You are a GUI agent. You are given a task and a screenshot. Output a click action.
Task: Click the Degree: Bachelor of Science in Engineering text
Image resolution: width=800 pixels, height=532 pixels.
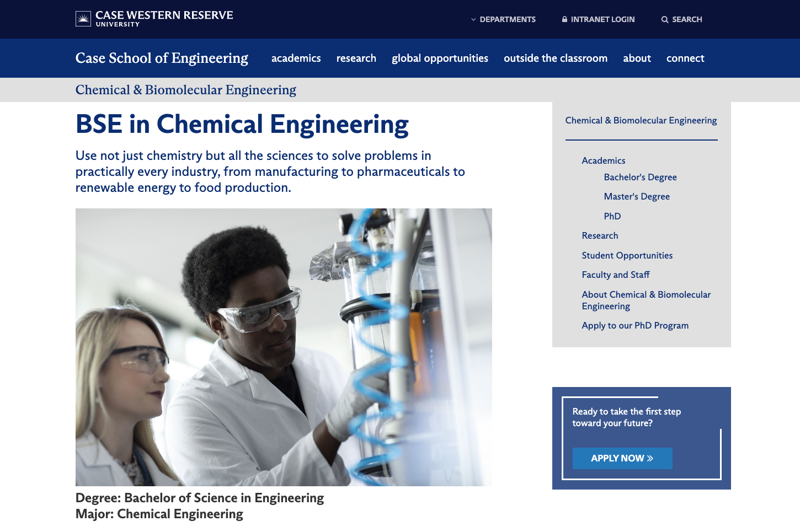(200, 498)
